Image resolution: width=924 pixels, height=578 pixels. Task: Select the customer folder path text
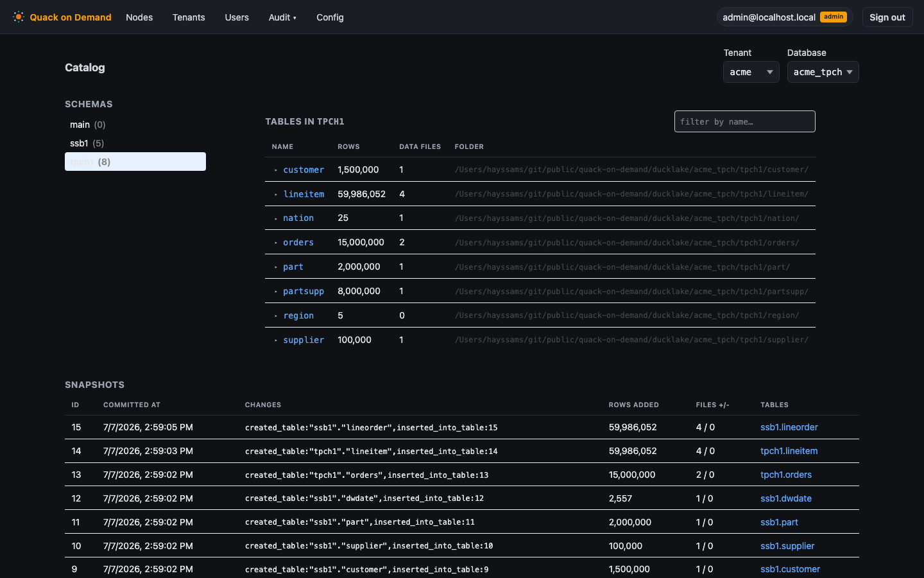tap(631, 170)
